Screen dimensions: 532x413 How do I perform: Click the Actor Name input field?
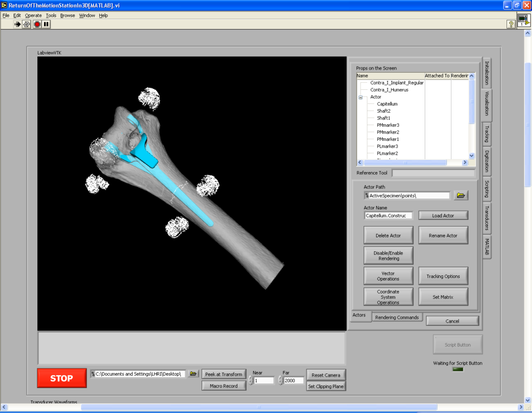coord(389,216)
